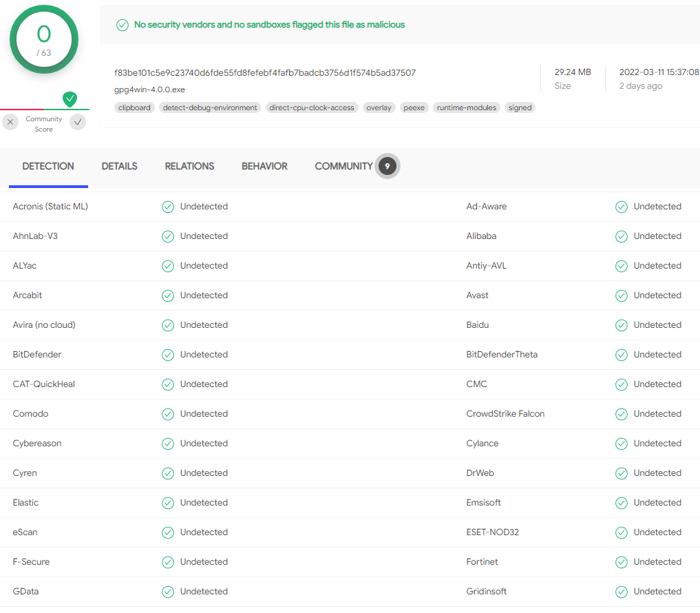Click the detect-debug-environment tag
This screenshot has height=613, width=700.
pyautogui.click(x=210, y=107)
